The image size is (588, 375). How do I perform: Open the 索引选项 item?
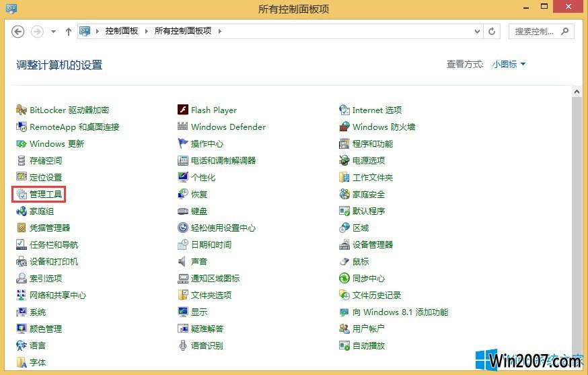coord(39,278)
